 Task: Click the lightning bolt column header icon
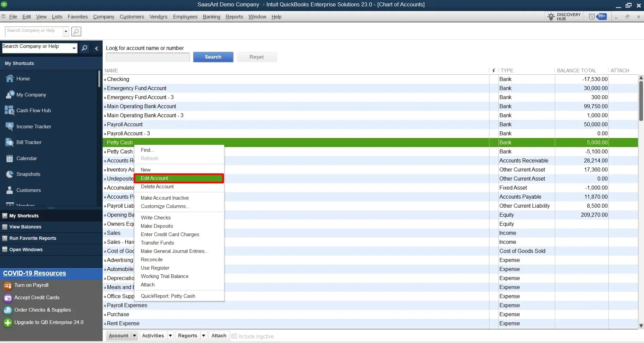[493, 70]
